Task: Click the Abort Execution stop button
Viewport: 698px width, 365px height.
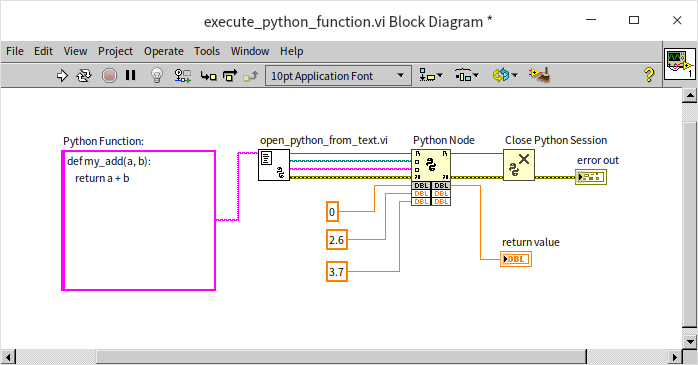Action: (x=109, y=76)
